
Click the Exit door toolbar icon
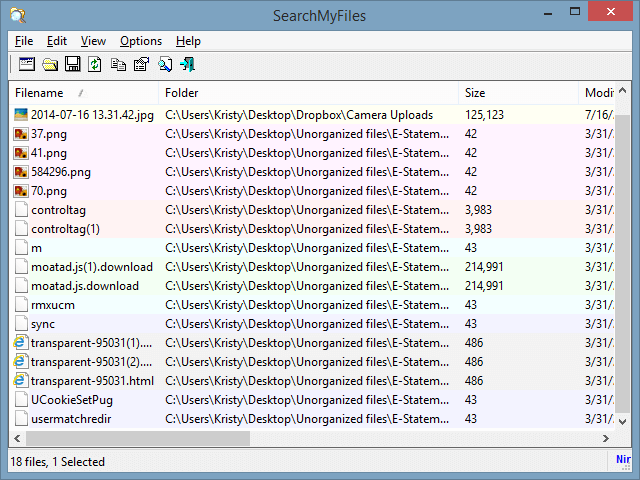pos(188,64)
